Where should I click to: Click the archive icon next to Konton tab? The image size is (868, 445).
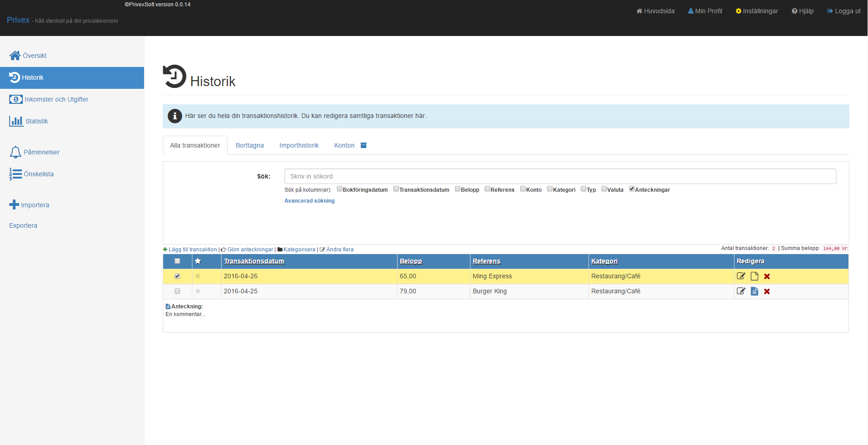tap(363, 145)
